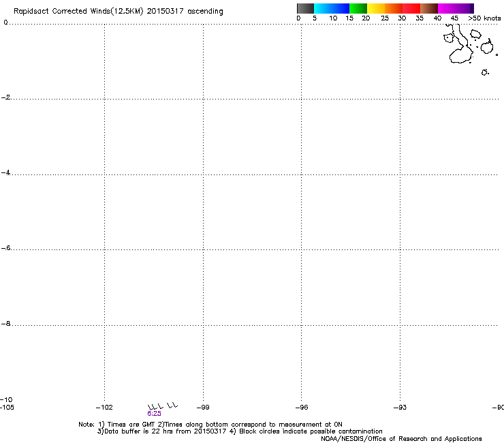
Task: Click the '>50 knots' legend label
Action: click(484, 18)
